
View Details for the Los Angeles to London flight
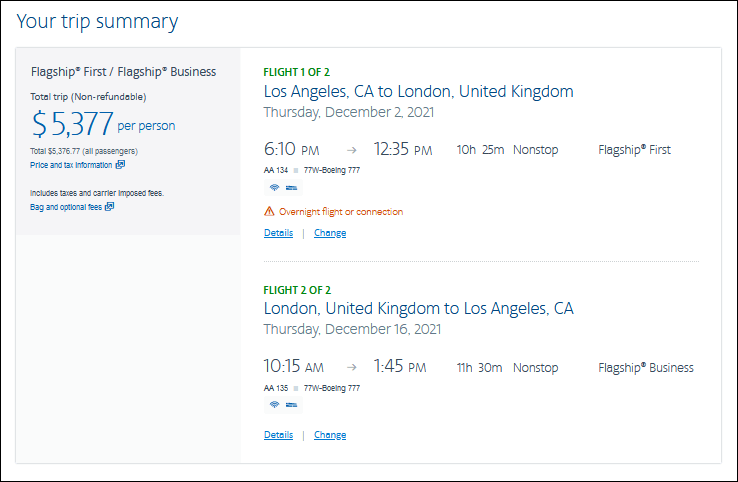coord(278,233)
